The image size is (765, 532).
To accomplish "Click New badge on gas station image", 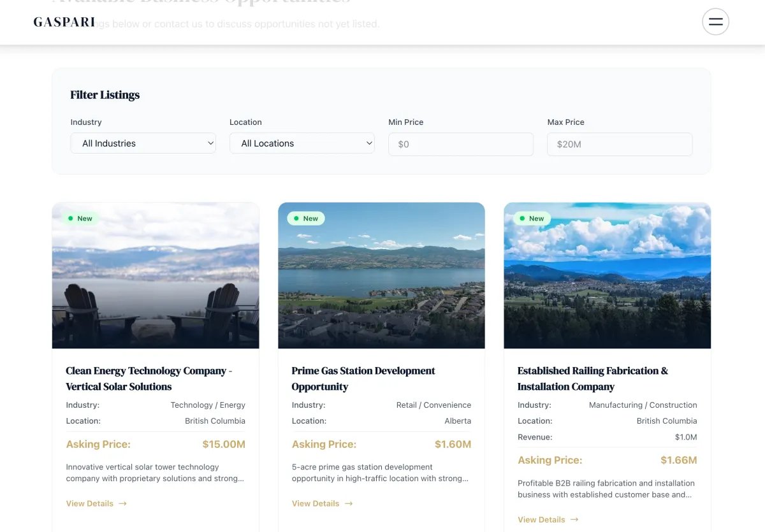I will (306, 219).
